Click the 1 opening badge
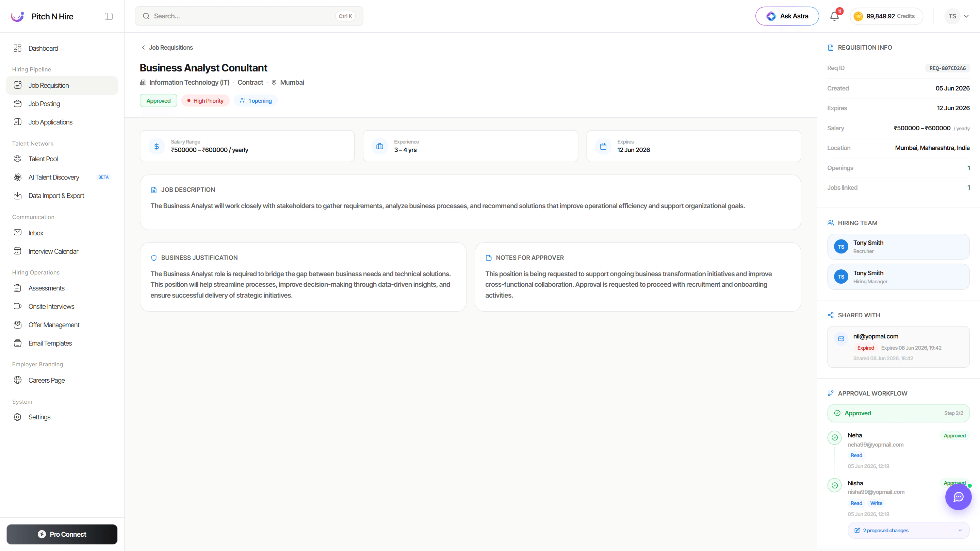 256,101
